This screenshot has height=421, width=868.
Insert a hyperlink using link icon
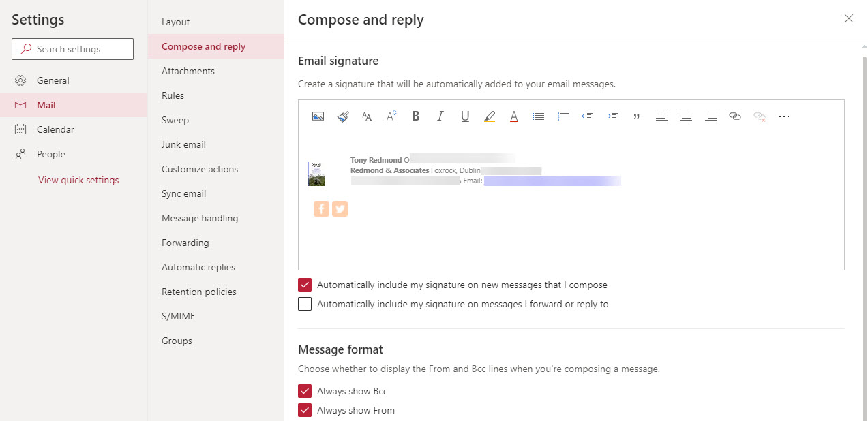click(x=735, y=116)
